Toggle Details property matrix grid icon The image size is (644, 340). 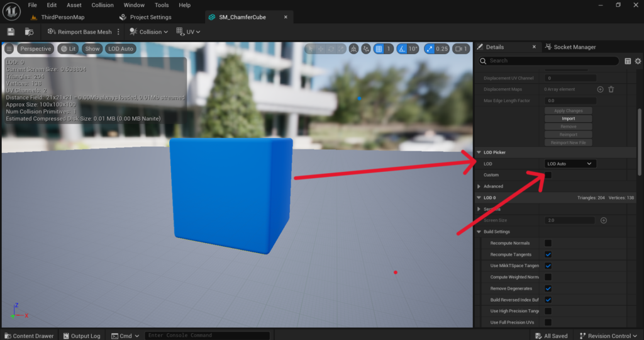click(628, 61)
